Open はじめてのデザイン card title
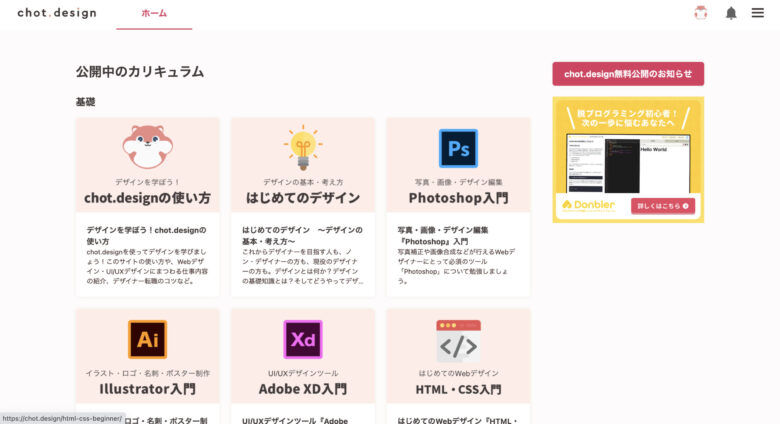Viewport: 780px width, 424px height. [303, 198]
